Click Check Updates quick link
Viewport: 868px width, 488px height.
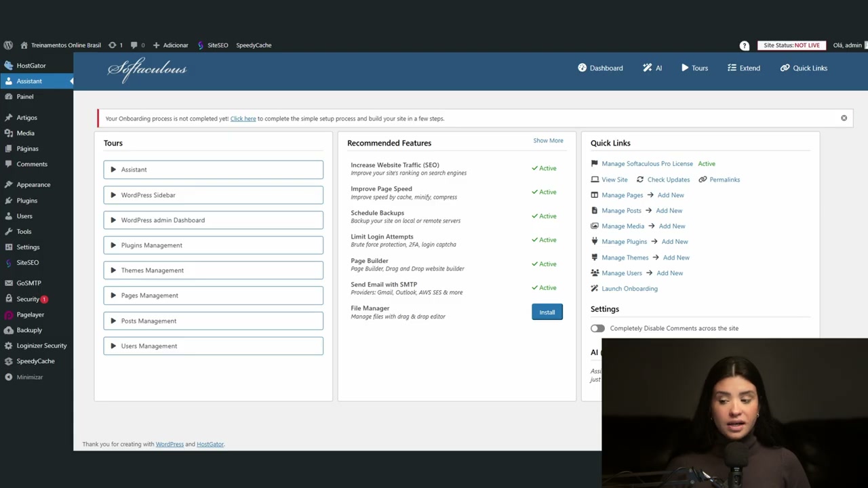point(668,180)
